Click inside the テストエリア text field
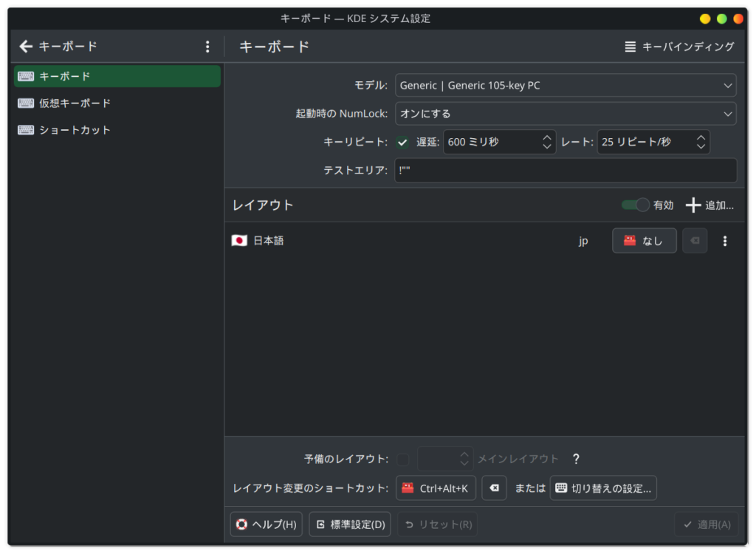Image resolution: width=756 pixels, height=554 pixels. tap(565, 170)
